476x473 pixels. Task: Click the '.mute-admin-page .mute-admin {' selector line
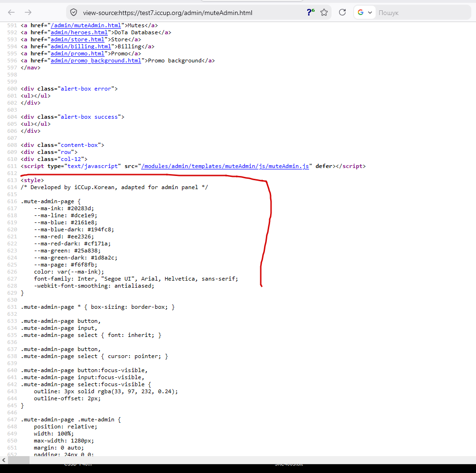[71, 420]
